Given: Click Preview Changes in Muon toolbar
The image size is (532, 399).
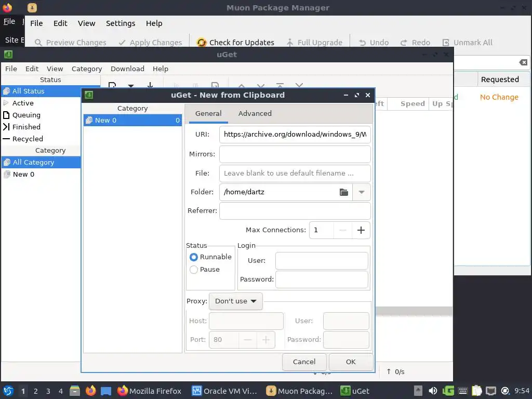Looking at the screenshot, I should tap(71, 43).
